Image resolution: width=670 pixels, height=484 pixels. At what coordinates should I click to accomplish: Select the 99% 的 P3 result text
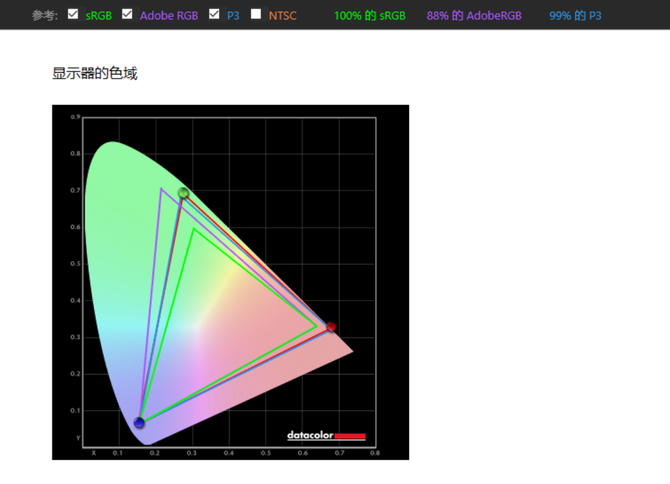(575, 16)
